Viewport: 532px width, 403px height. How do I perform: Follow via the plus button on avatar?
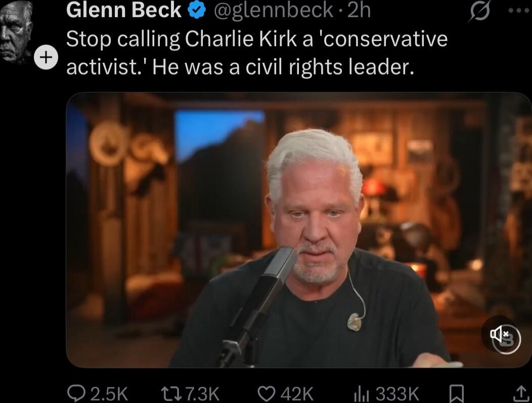46,57
